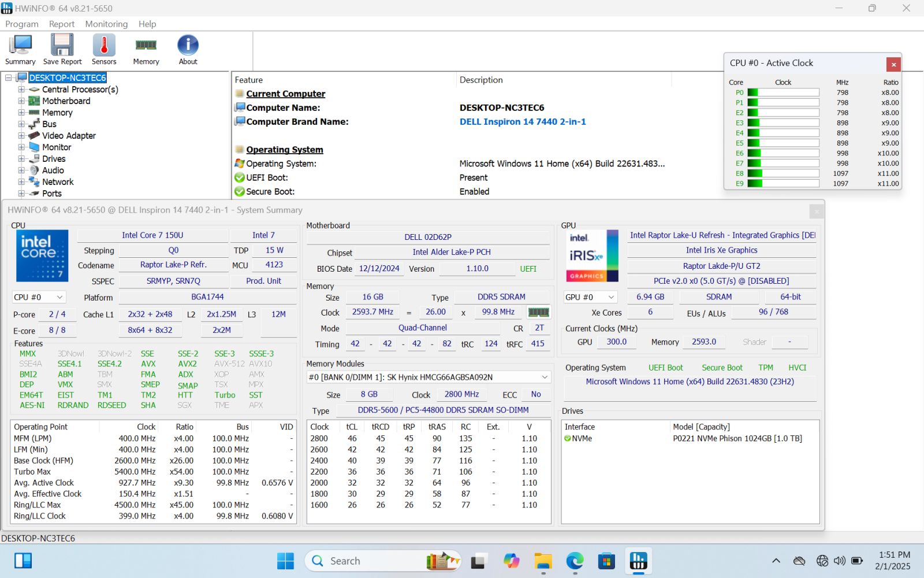Screen dimensions: 924x578
Task: Click the DELL Inspiron 14 7440 2-in-1 link
Action: point(523,122)
